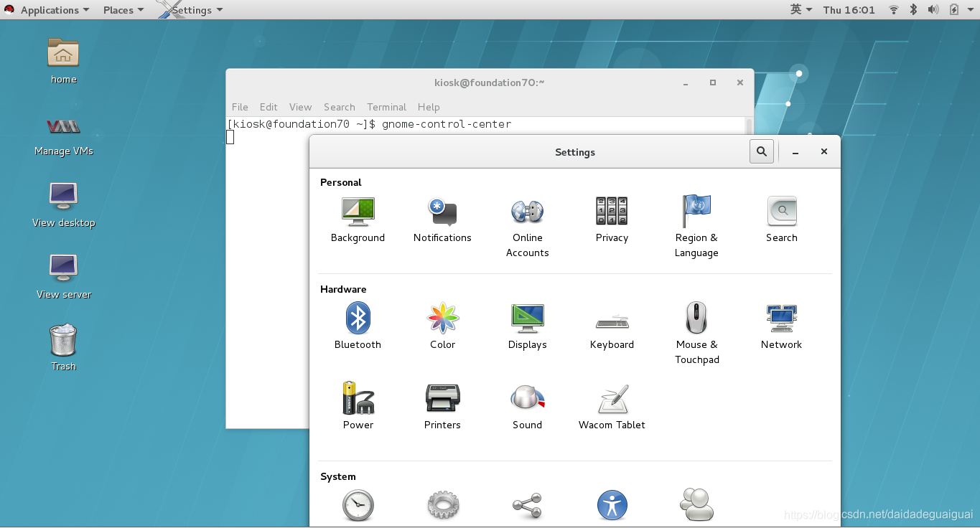The height and width of the screenshot is (528, 980).
Task: Open the View menu in terminal
Action: coord(300,107)
